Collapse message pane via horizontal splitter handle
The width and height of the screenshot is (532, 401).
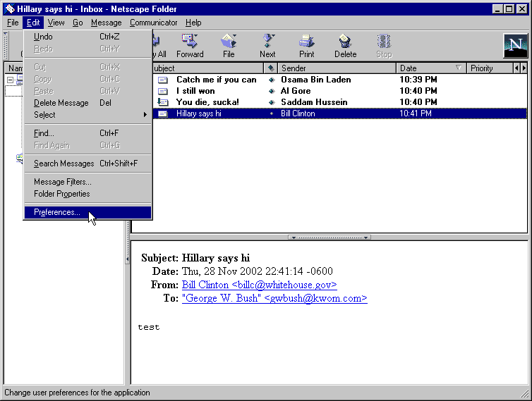point(329,237)
